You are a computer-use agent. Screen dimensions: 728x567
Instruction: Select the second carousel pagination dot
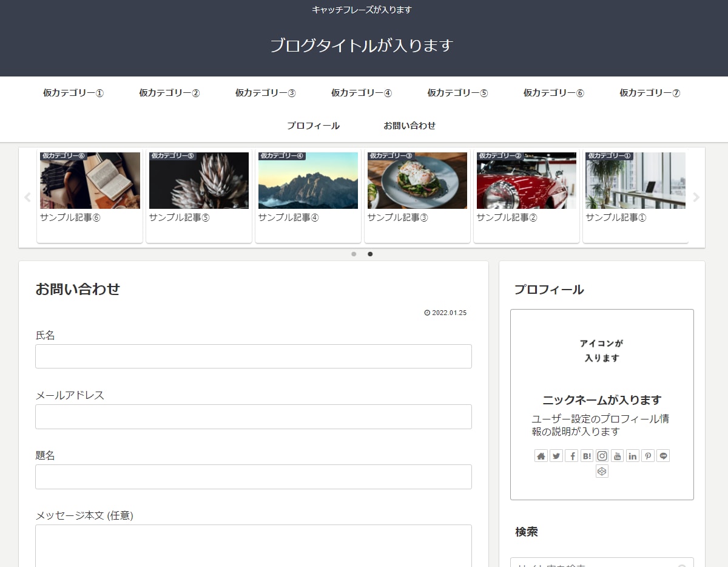tap(370, 254)
